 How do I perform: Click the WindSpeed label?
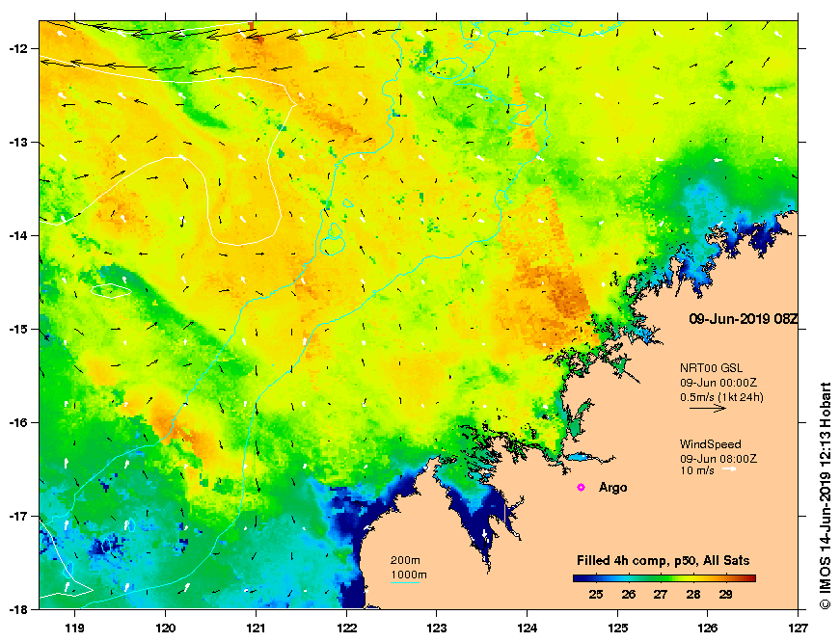click(711, 444)
